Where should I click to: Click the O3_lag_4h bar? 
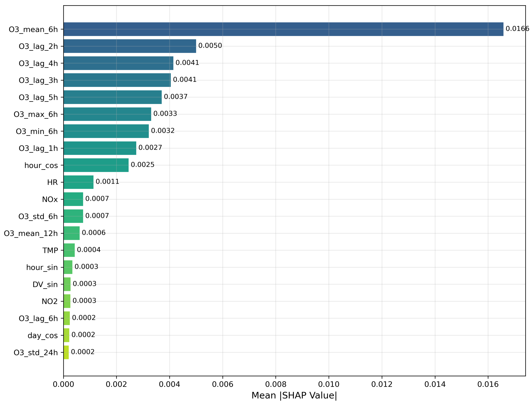[x=118, y=63]
